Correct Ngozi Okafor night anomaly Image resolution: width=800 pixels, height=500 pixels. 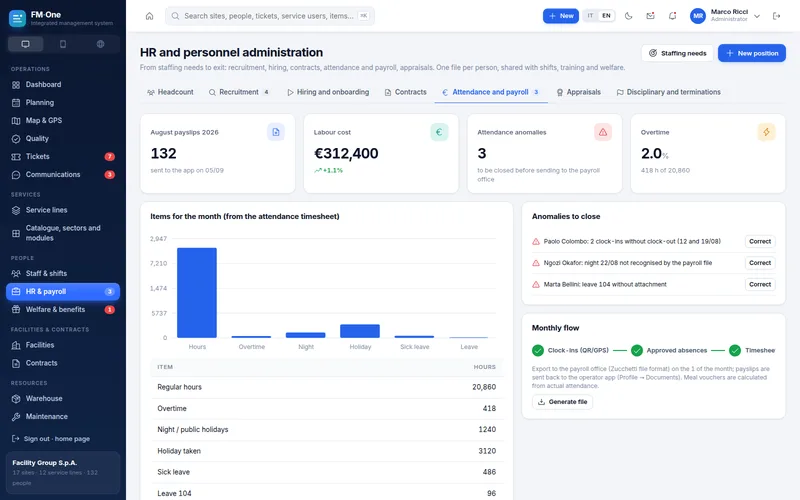tap(760, 263)
